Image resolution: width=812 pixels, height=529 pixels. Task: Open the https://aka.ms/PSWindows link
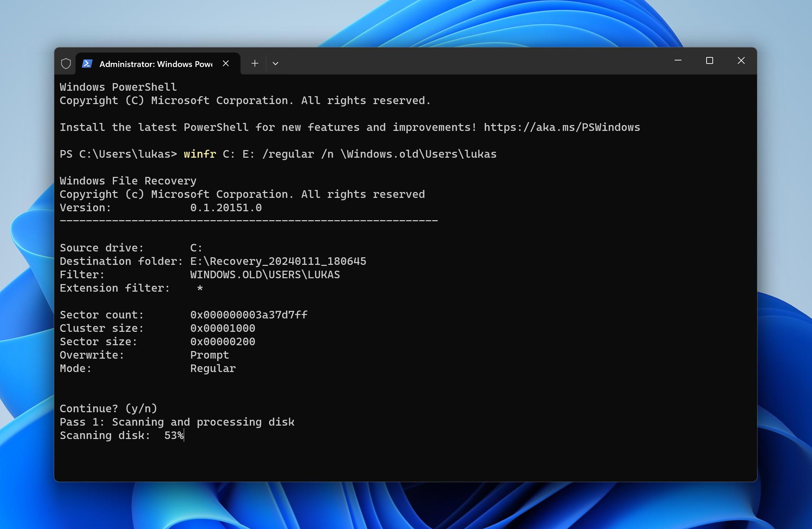(x=562, y=127)
